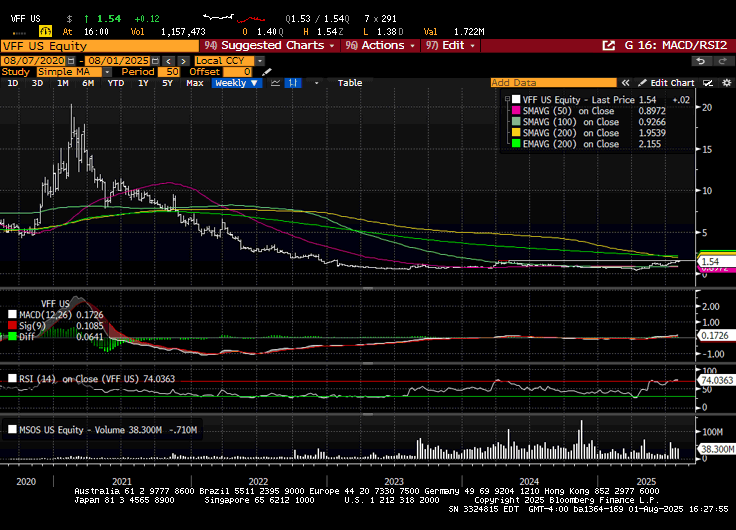The image size is (736, 530).
Task: Click the end date field 08/01/2025
Action: [x=118, y=61]
